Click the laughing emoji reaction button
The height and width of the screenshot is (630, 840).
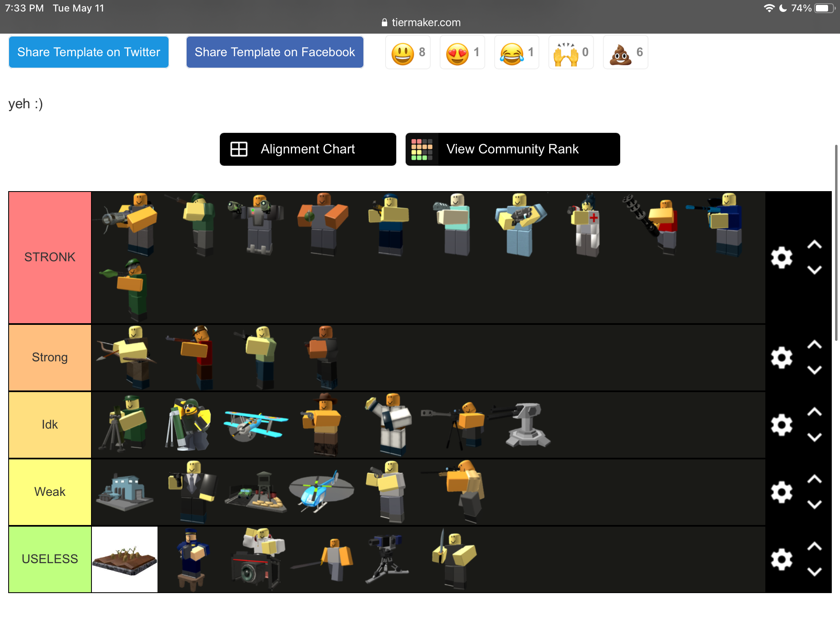[x=513, y=53]
